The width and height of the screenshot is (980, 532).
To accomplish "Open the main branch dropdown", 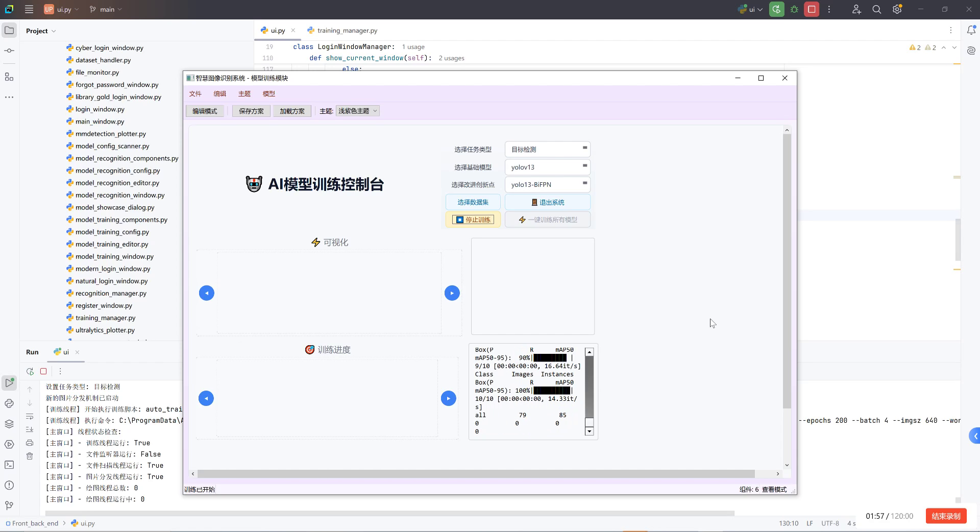I will (x=105, y=9).
